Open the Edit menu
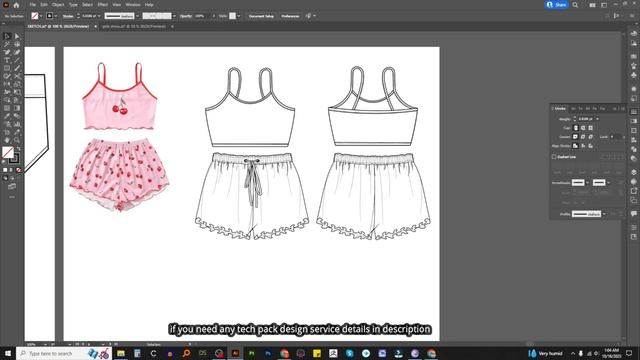The width and height of the screenshot is (640, 360). click(44, 5)
